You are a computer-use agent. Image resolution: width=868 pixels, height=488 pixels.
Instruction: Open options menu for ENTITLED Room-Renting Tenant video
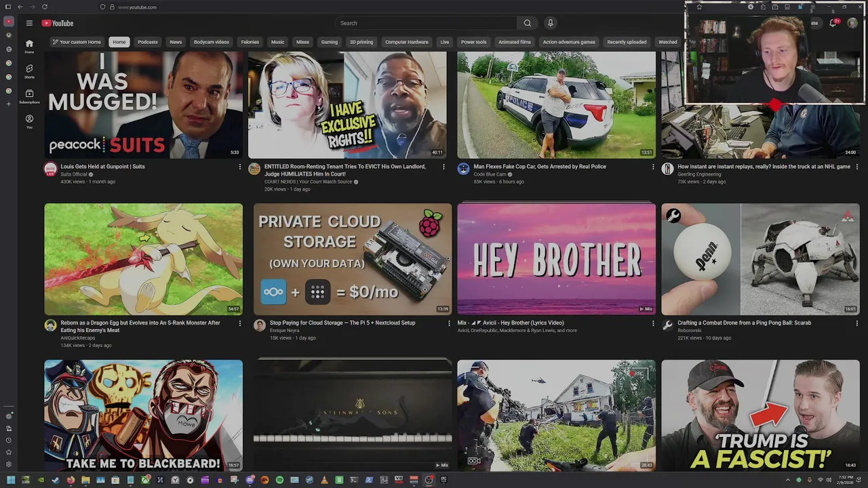click(x=443, y=167)
